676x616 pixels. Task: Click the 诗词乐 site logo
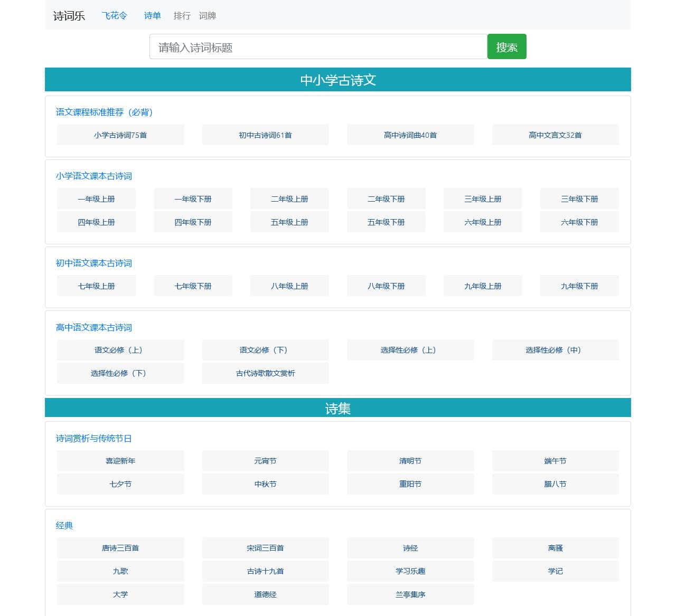pos(68,16)
